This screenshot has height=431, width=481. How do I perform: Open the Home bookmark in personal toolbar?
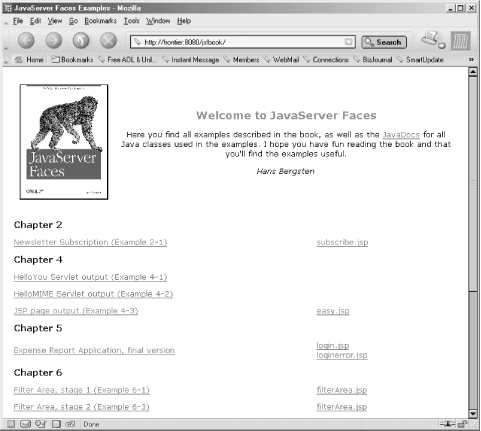click(x=29, y=60)
